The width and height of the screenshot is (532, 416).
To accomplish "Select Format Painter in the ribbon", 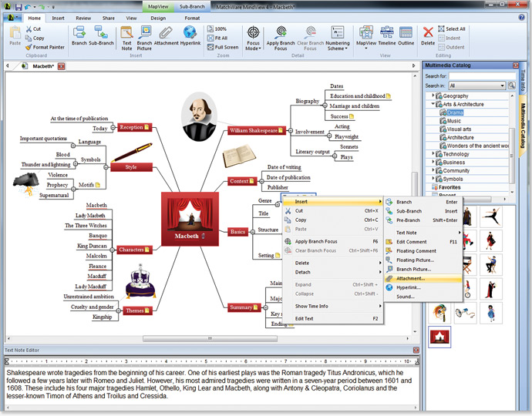I will pos(45,47).
